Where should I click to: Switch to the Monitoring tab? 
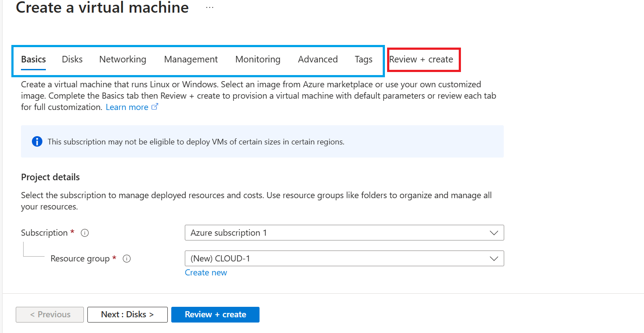pyautogui.click(x=258, y=59)
